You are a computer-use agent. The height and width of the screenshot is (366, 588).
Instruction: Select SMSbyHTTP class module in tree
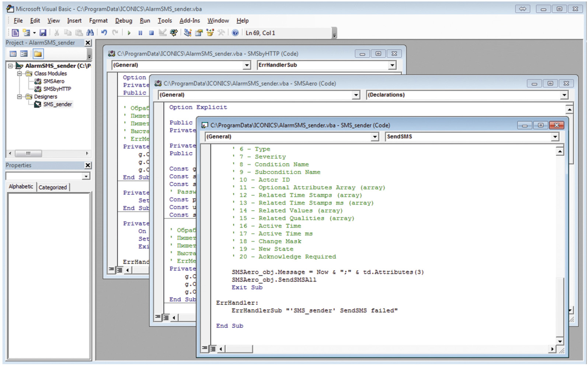pyautogui.click(x=57, y=89)
